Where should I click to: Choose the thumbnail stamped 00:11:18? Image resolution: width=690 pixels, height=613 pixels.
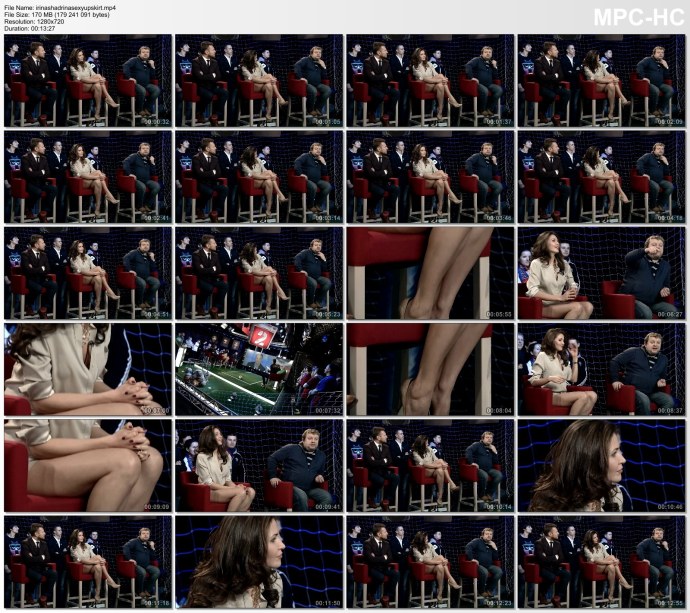coord(88,562)
